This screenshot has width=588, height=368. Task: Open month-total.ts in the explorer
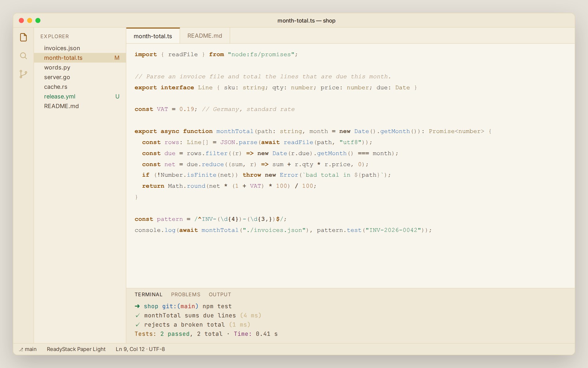tap(80, 58)
